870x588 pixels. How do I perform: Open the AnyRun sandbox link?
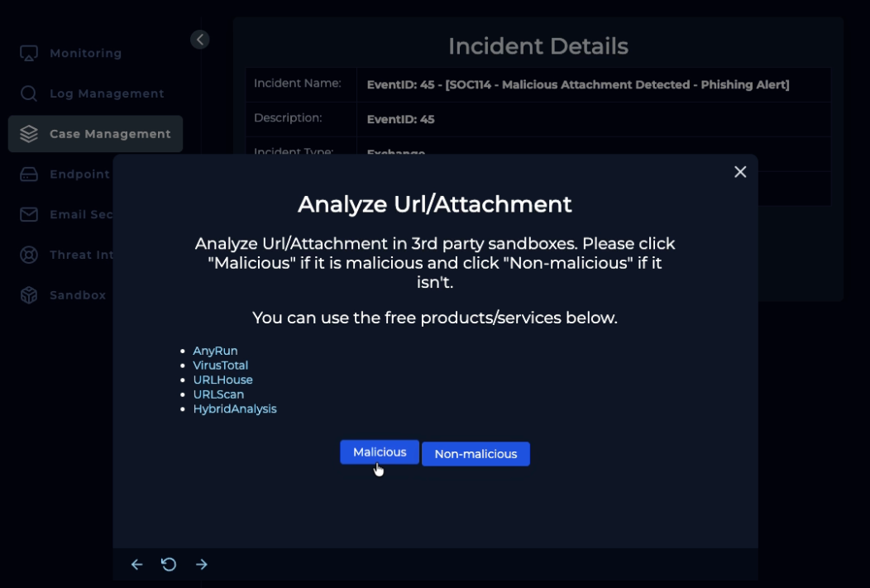215,351
